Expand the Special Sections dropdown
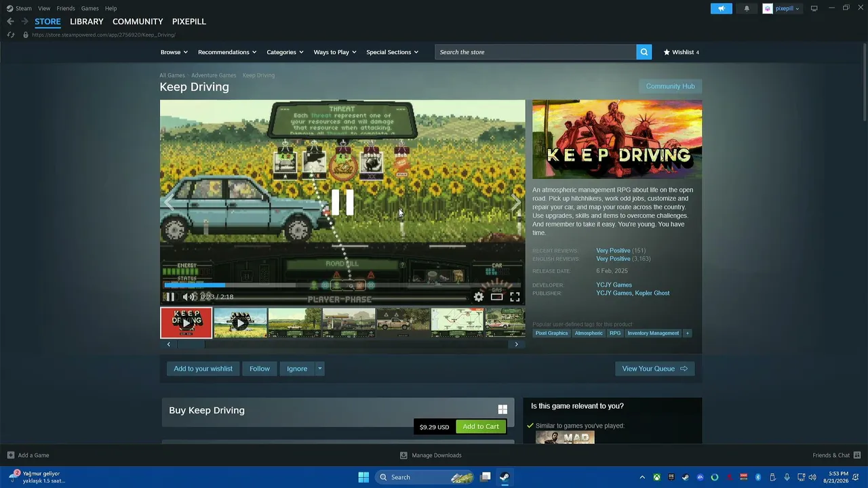The image size is (868, 488). coord(393,52)
